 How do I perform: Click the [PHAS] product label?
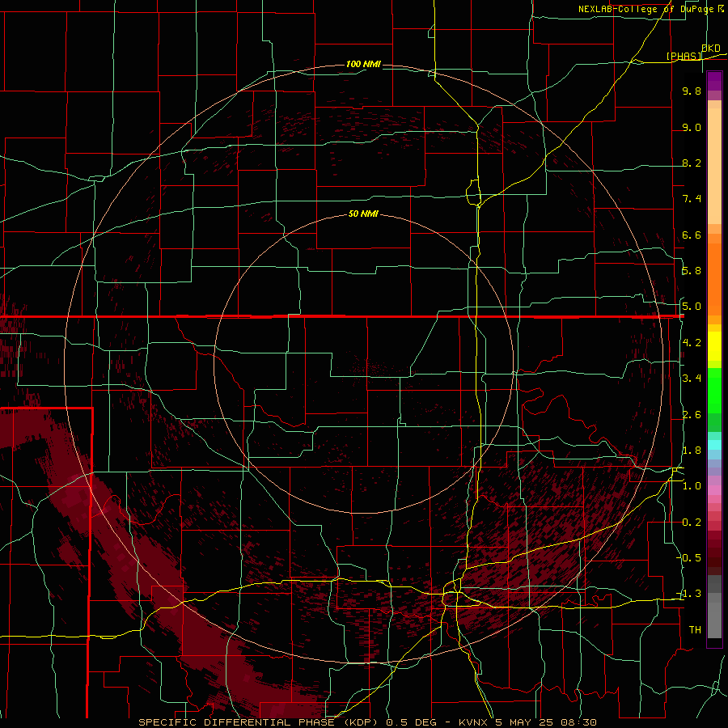tap(684, 56)
